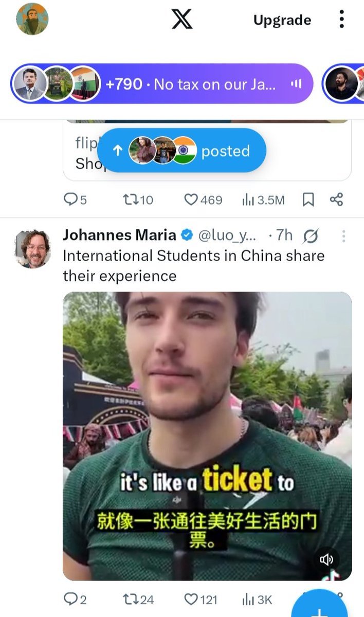Repost the post with 10 reposts

coord(138,199)
